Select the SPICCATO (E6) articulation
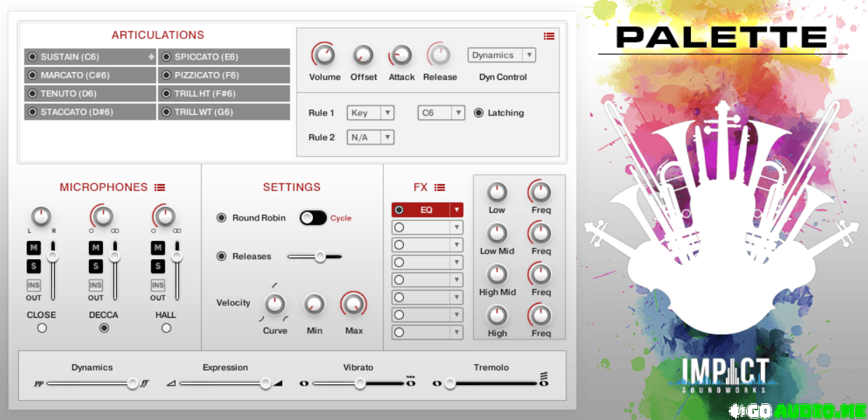This screenshot has height=420, width=868. tap(224, 57)
